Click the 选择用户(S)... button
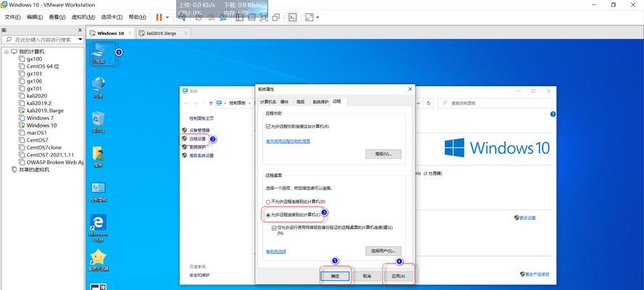This screenshot has width=644, height=290. coord(383,251)
